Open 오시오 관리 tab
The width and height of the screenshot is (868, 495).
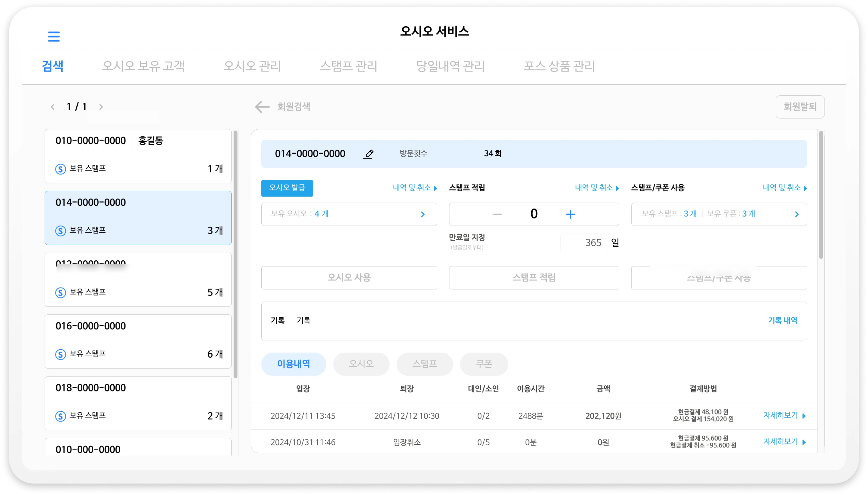[x=252, y=66]
